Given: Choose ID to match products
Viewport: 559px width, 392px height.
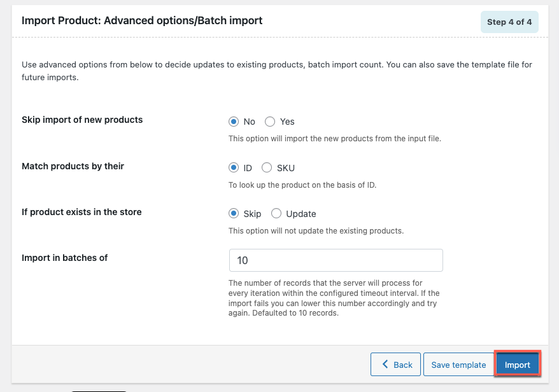Looking at the screenshot, I should click(x=234, y=167).
